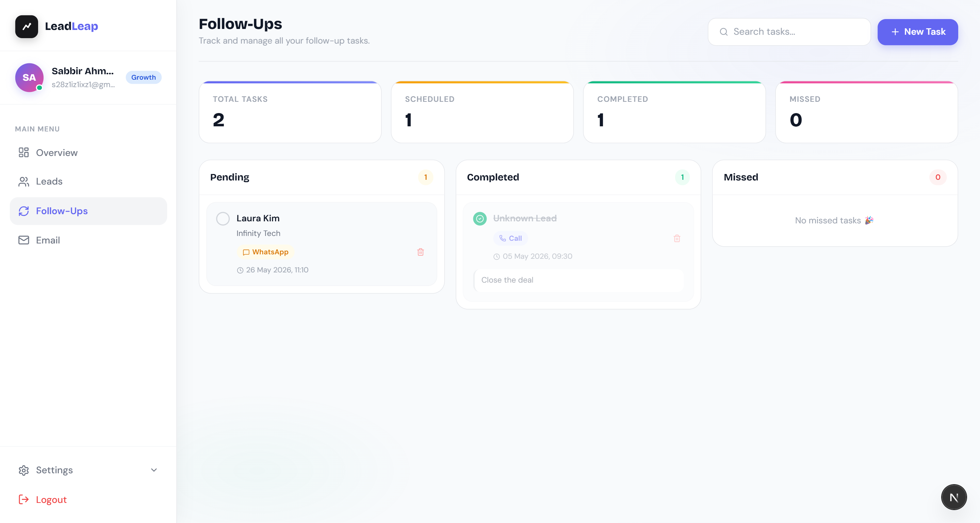Open the Total Tasks stat card
Screen dimensions: 980x523
tap(290, 112)
